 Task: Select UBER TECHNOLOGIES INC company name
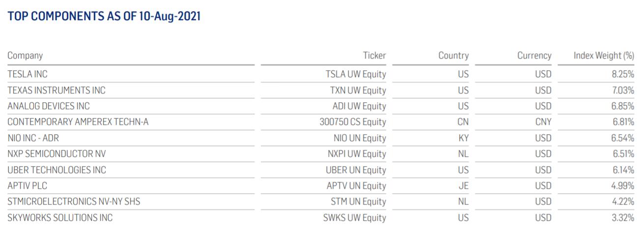pyautogui.click(x=56, y=170)
